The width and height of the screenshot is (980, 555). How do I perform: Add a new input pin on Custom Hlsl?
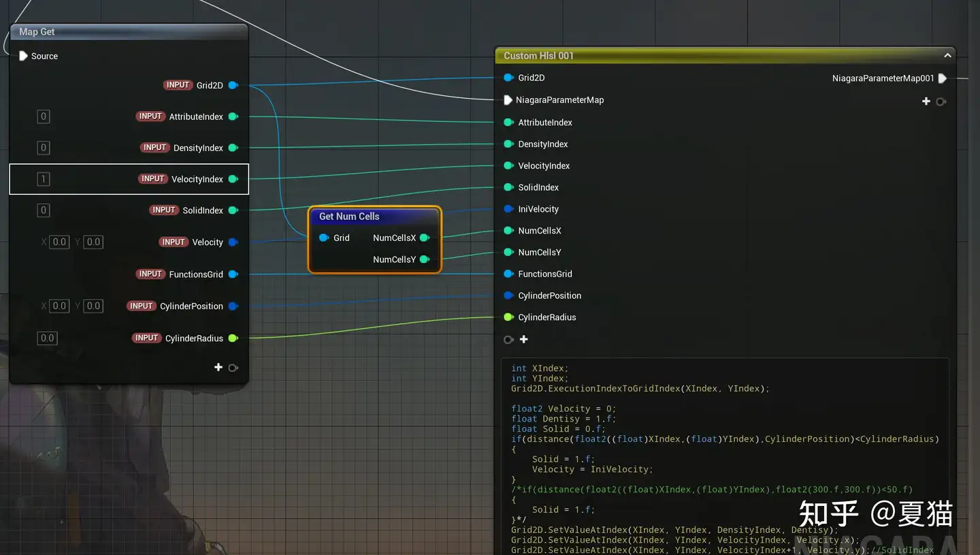pos(524,339)
